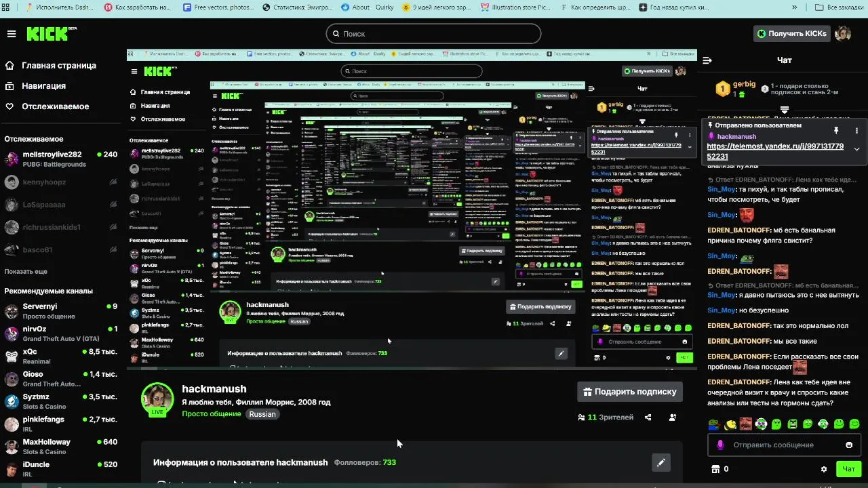Image resolution: width=868 pixels, height=488 pixels.
Task: Expand the gift leaderboard arrow under gerbig
Action: click(785, 109)
